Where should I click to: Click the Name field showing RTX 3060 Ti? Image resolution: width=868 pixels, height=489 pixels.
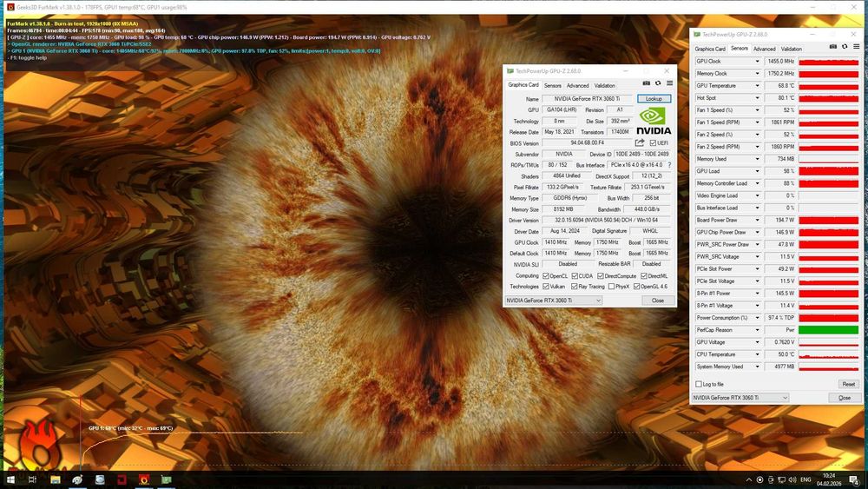coord(588,98)
